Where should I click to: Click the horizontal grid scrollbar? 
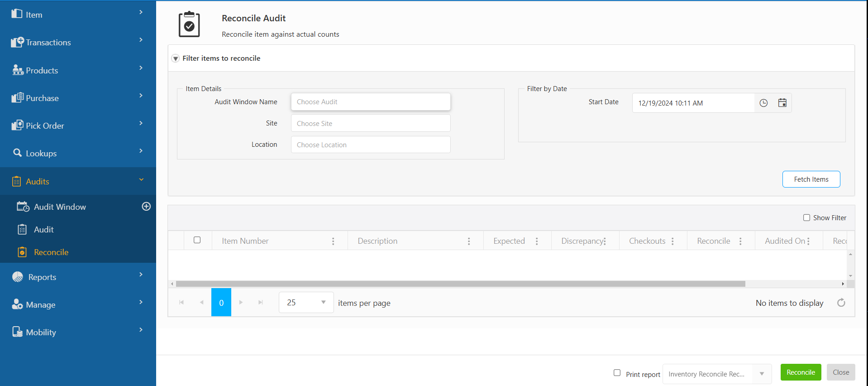click(x=460, y=284)
